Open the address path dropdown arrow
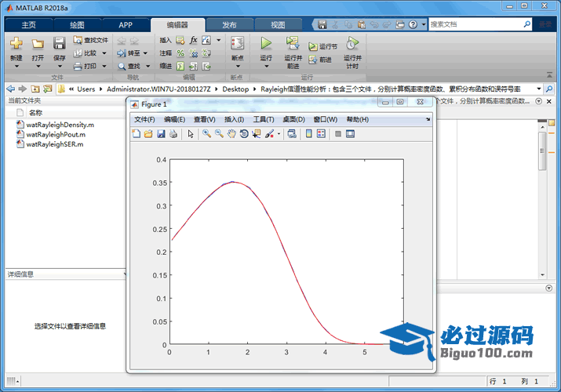 pyautogui.click(x=539, y=89)
